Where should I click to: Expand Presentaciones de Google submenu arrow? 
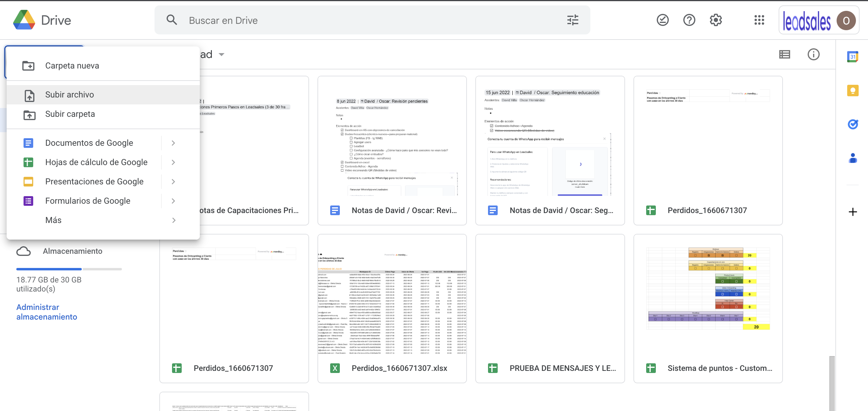[x=173, y=181]
